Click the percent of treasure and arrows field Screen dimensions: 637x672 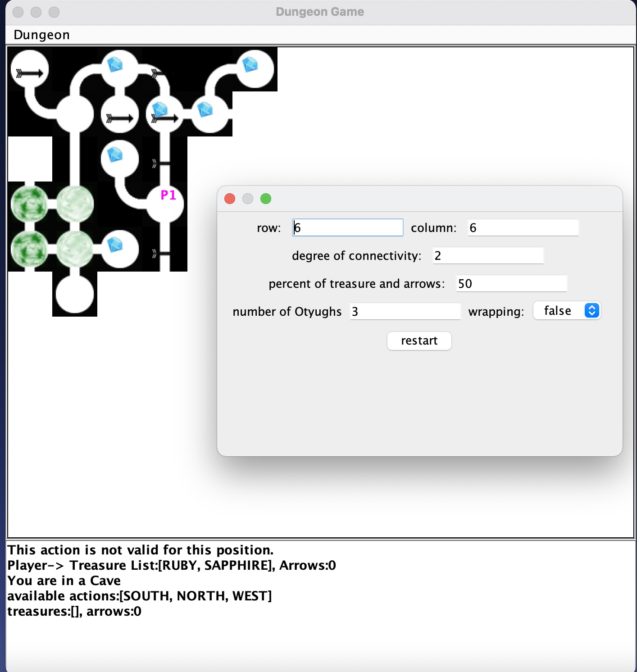[511, 283]
